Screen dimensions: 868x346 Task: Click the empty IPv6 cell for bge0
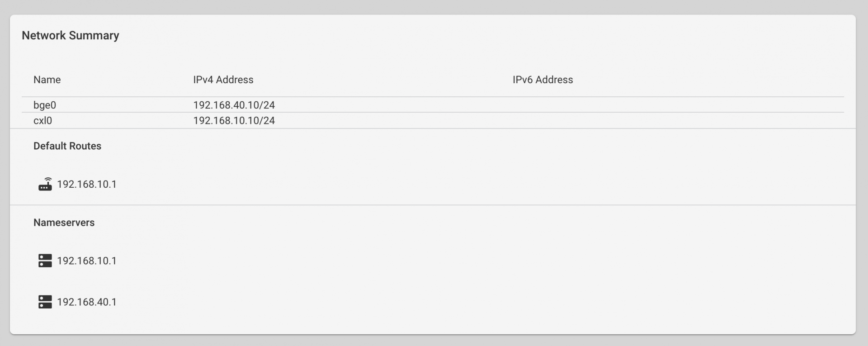tap(678, 105)
